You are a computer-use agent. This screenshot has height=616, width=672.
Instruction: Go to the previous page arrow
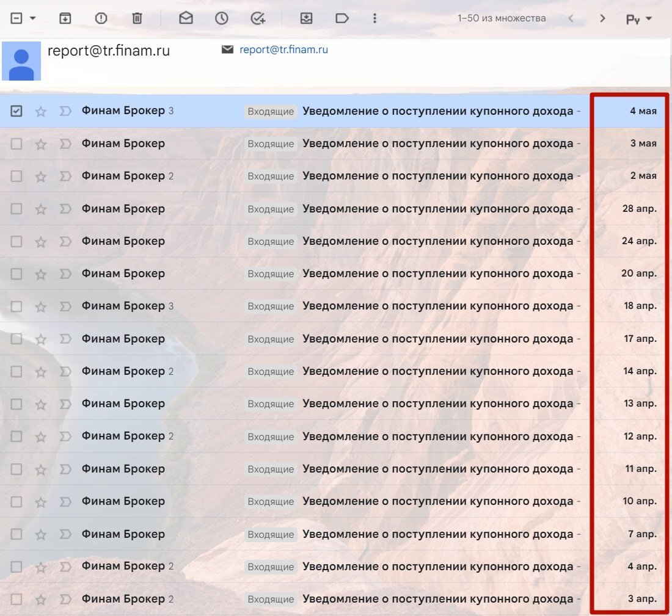click(571, 18)
